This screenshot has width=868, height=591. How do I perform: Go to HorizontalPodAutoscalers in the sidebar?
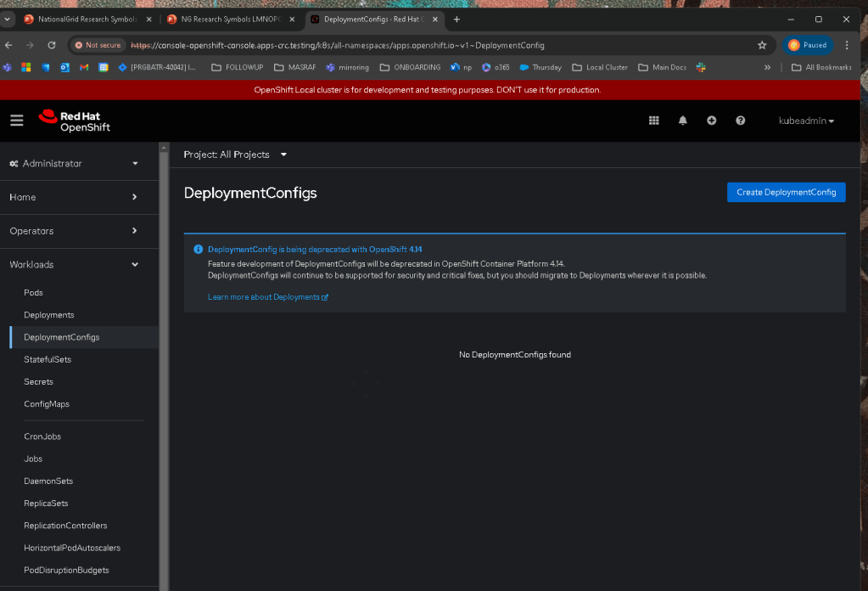(x=72, y=548)
